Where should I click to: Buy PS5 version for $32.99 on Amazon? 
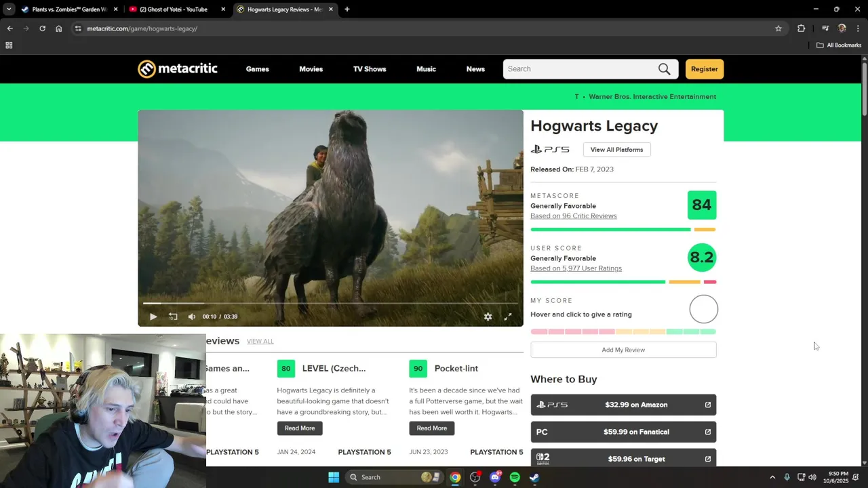tap(623, 405)
